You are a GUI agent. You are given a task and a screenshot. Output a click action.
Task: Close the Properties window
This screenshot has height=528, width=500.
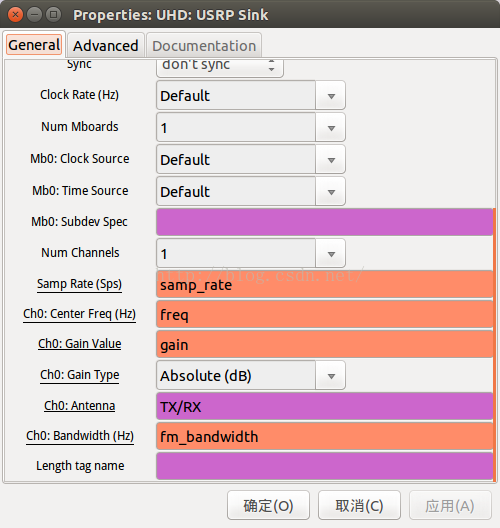tap(15, 14)
